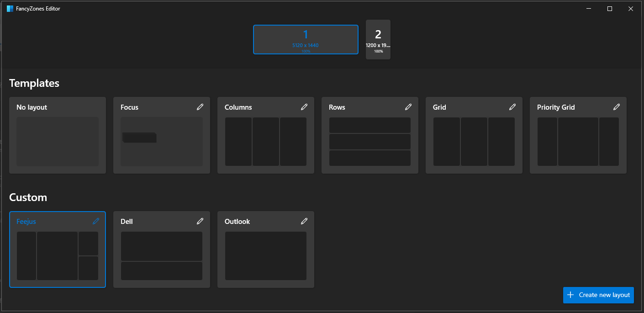Create new layout
This screenshot has width=644, height=313.
tap(598, 295)
